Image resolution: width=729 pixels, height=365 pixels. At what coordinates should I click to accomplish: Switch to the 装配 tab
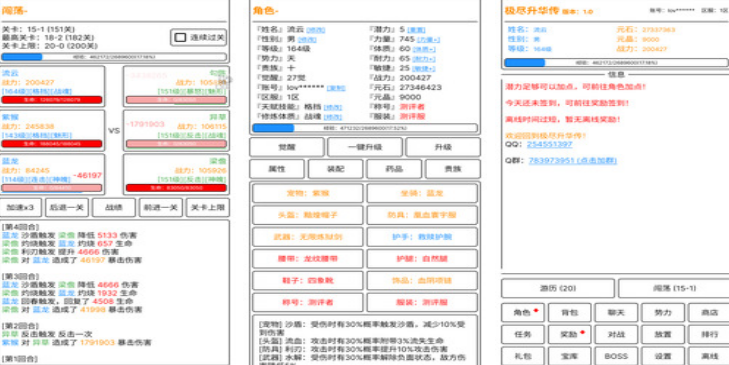click(336, 169)
